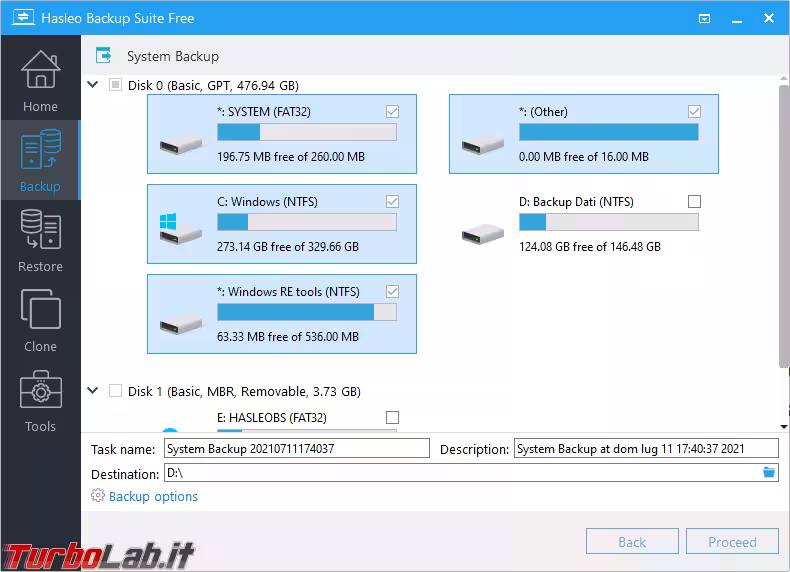
Task: Collapse the Disk 1 group
Action: click(93, 390)
